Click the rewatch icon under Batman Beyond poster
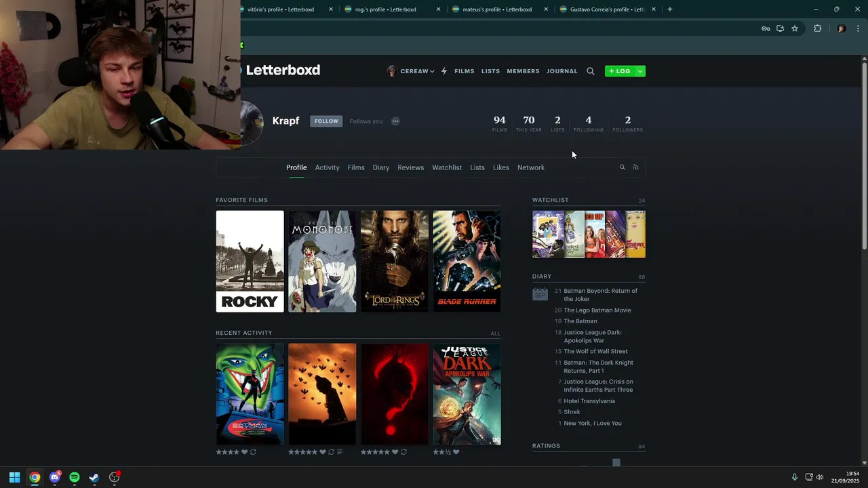Image resolution: width=868 pixels, height=488 pixels. pos(253,452)
